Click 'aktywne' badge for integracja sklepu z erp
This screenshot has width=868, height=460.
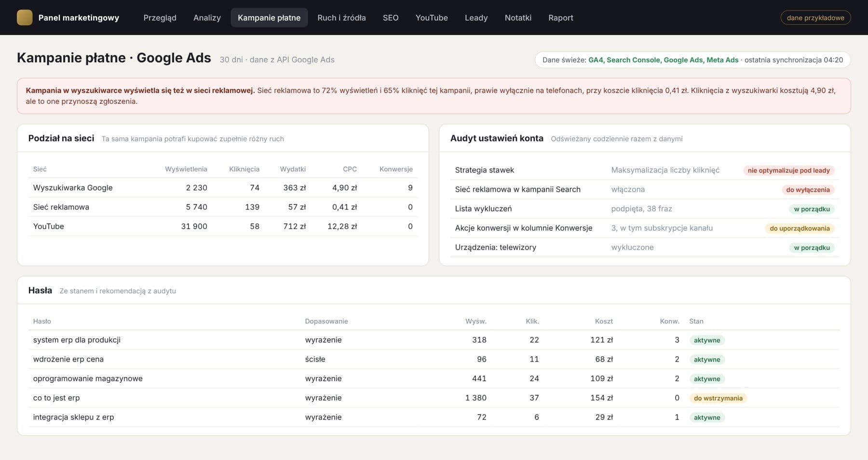(707, 418)
